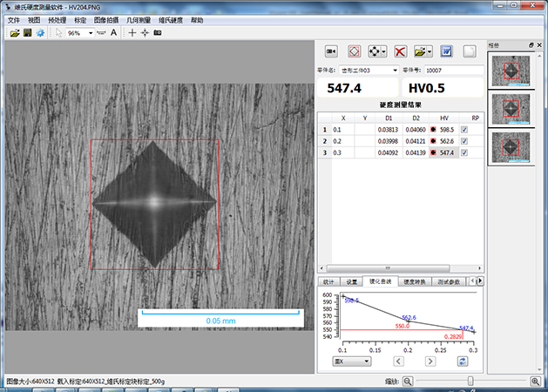Toggle RP checkbox for row 3

click(463, 153)
